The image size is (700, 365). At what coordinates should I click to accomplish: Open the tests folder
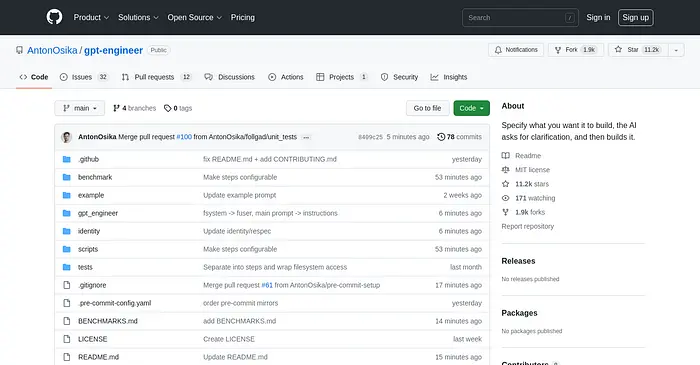(x=85, y=267)
